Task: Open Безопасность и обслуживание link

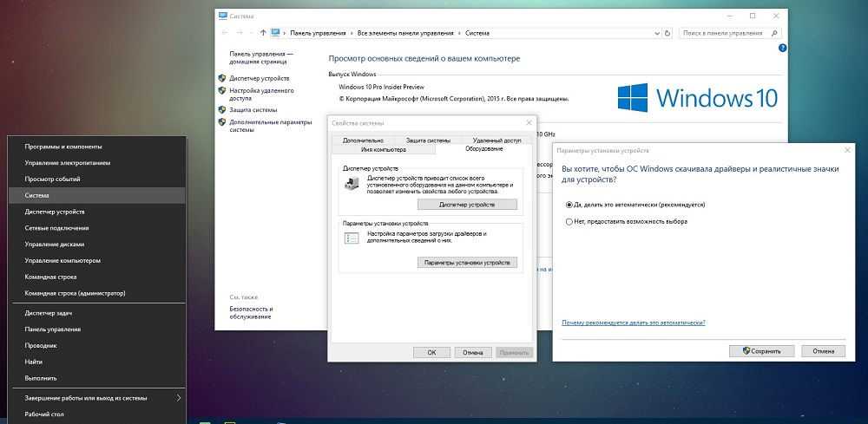Action: [251, 313]
